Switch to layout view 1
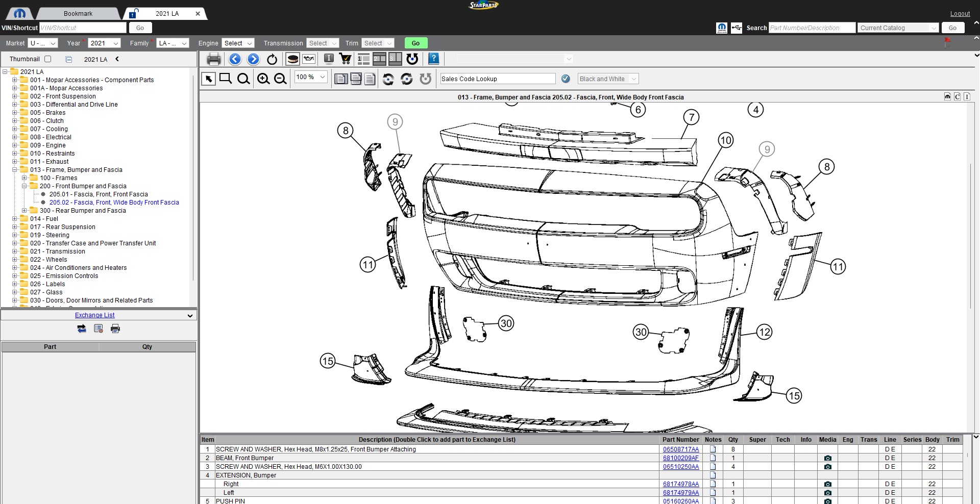 [x=363, y=59]
